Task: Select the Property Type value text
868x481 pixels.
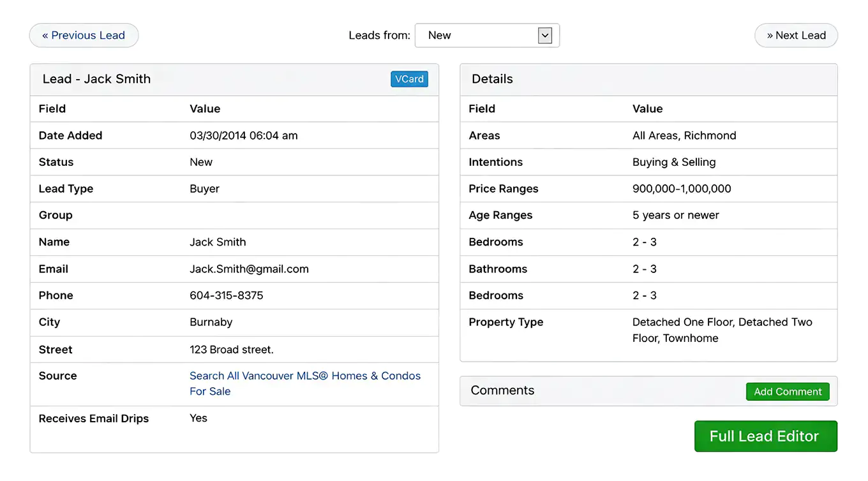Action: click(x=722, y=330)
